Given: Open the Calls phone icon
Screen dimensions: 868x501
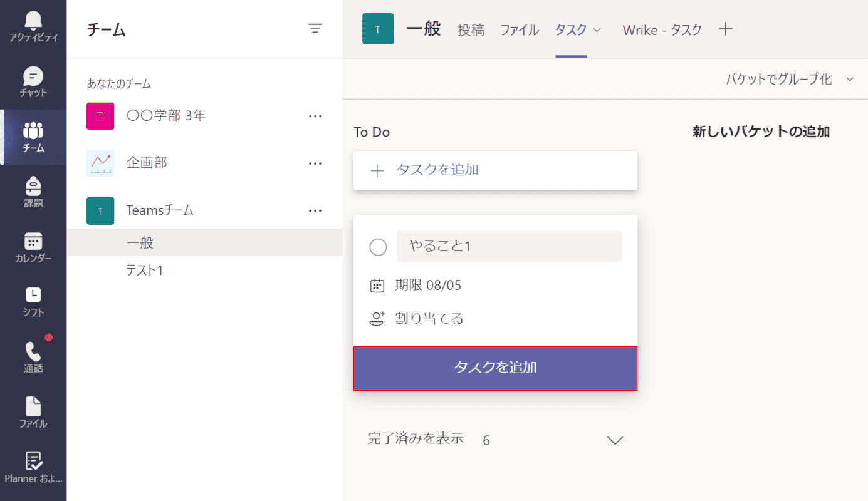Looking at the screenshot, I should click(x=33, y=351).
